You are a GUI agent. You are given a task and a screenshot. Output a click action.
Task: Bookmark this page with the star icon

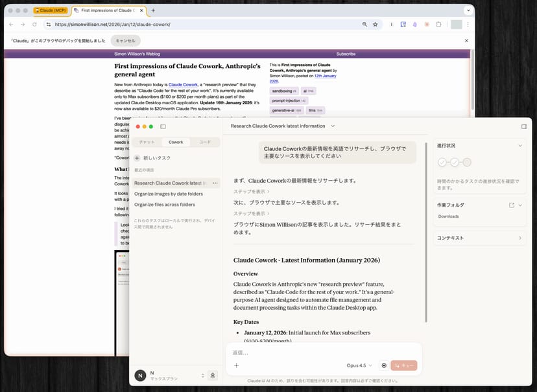coord(375,25)
